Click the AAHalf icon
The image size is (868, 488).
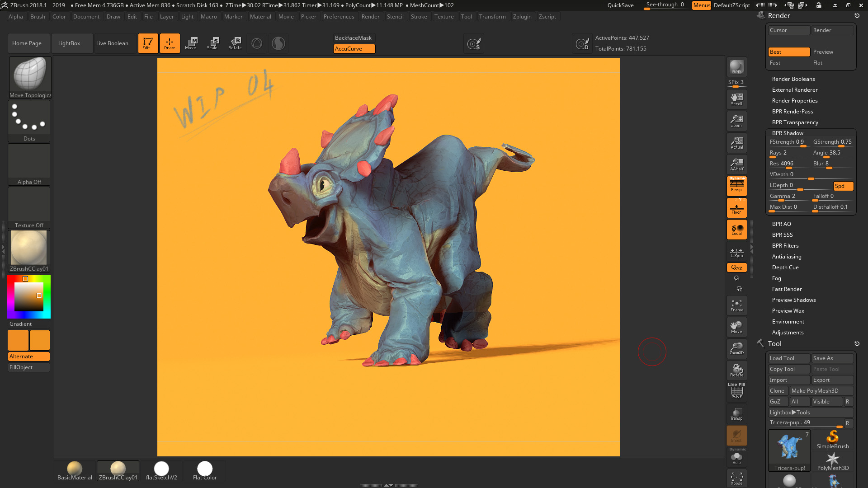point(736,164)
